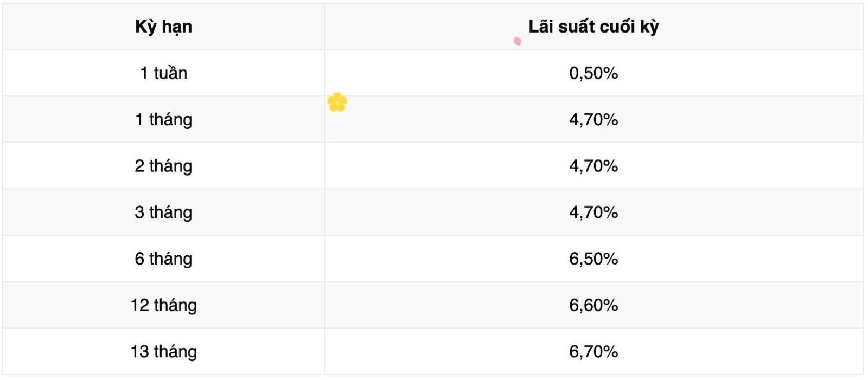Click the 4,70% rate in the 2 tháng row
The width and height of the screenshot is (868, 380).
(x=593, y=166)
